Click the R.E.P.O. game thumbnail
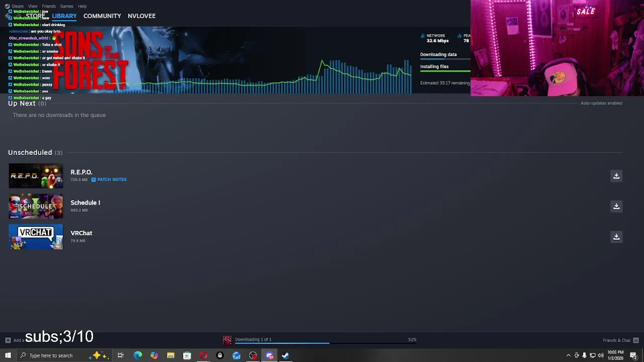 (x=36, y=176)
